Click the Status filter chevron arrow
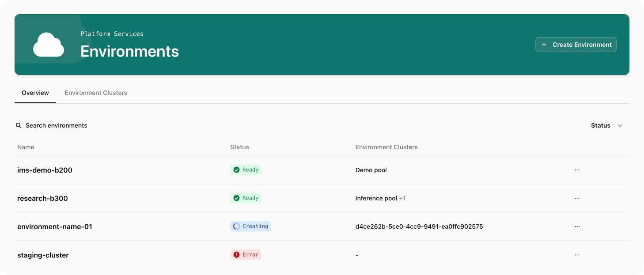This screenshot has height=275, width=644. (620, 126)
